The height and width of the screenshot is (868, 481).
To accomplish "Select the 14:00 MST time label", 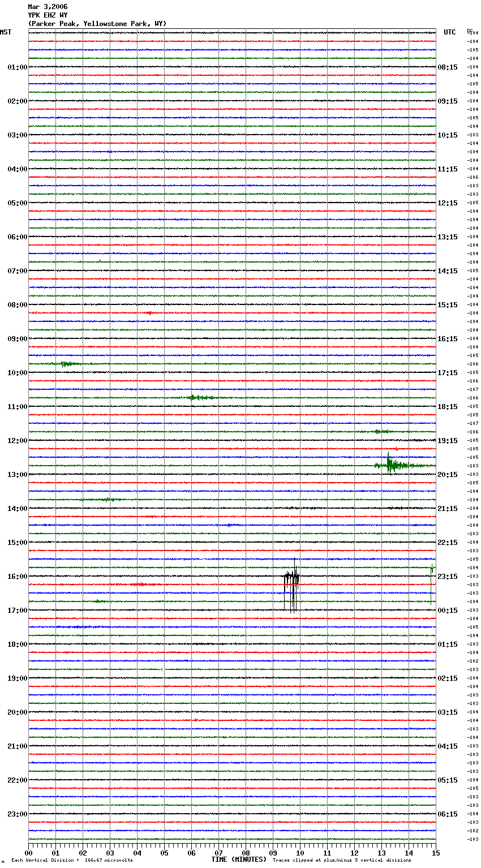I will point(17,509).
